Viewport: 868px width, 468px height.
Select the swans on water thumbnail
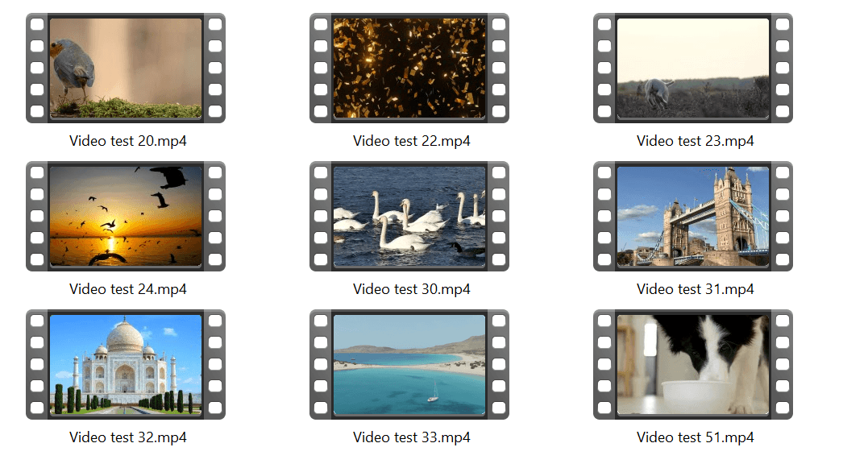coord(409,217)
